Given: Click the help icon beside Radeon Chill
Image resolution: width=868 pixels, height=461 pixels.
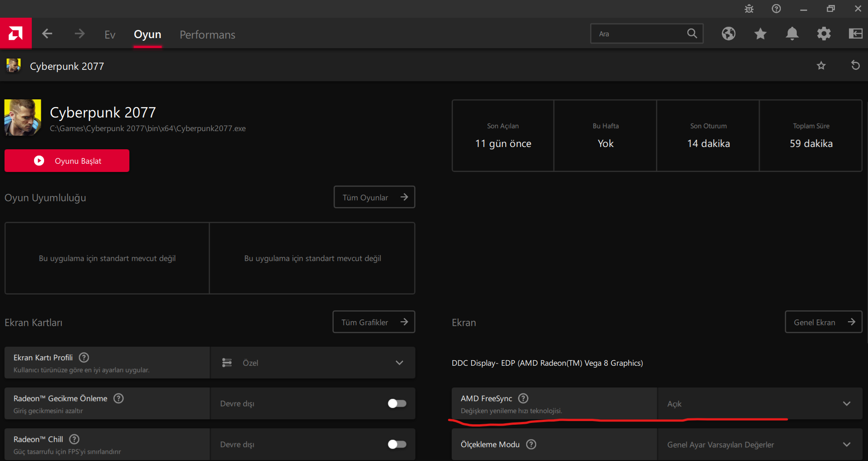Looking at the screenshot, I should tap(74, 439).
